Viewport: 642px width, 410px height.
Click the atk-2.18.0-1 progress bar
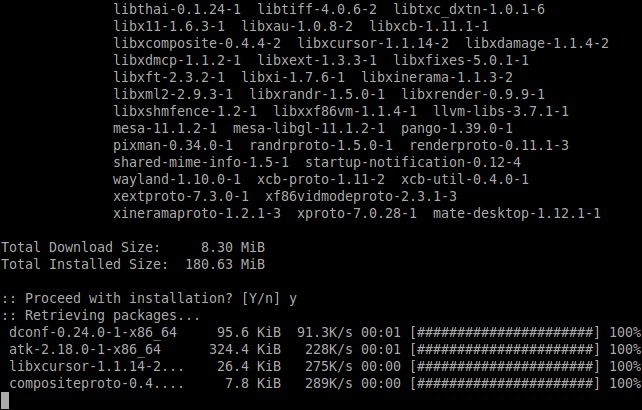506,349
